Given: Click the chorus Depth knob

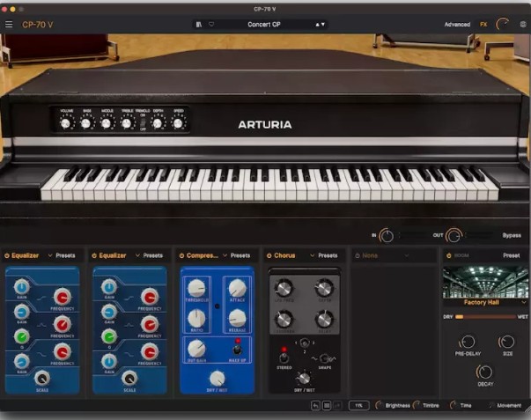Looking at the screenshot, I should click(324, 288).
